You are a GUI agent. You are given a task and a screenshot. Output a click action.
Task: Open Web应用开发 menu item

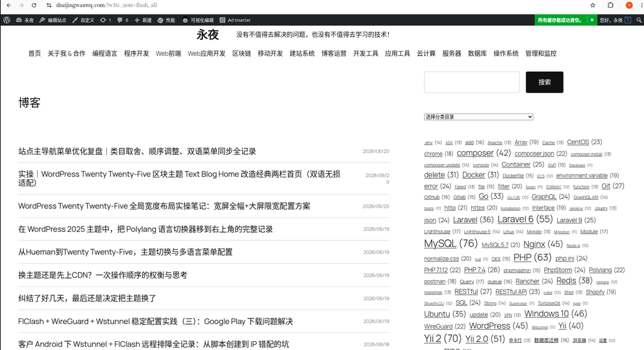point(206,54)
